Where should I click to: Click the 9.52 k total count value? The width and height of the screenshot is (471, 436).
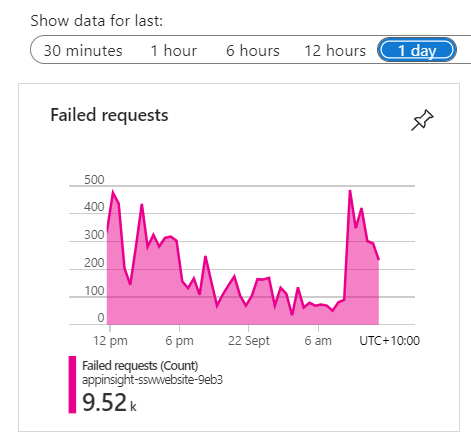(x=109, y=402)
